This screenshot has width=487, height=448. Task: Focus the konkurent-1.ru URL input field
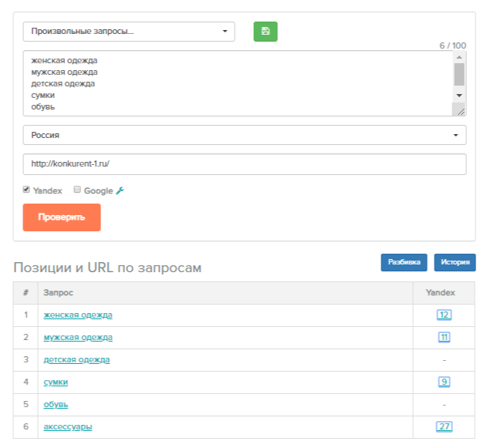tap(245, 163)
